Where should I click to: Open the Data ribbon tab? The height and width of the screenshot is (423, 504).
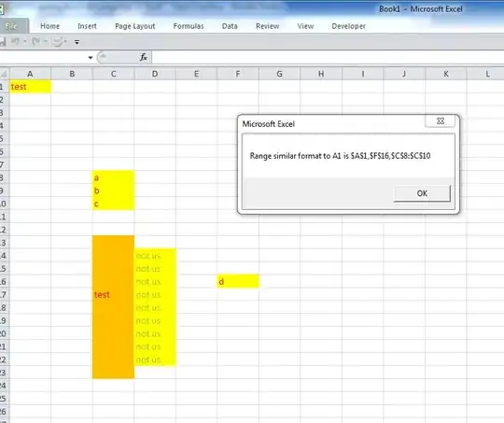[x=230, y=26]
